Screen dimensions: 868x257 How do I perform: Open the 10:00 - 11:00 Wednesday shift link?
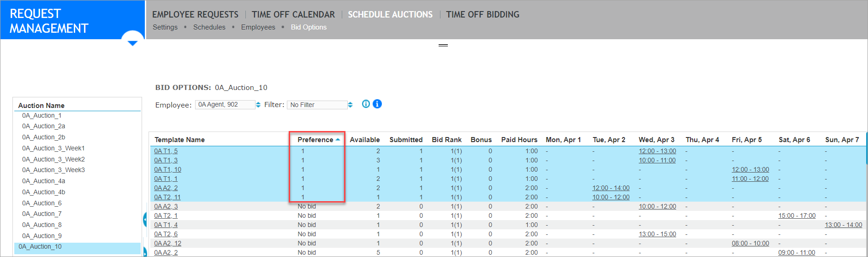pos(657,160)
